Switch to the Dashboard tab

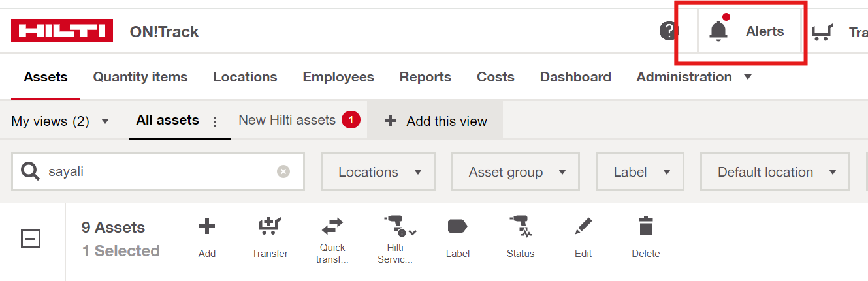(x=575, y=77)
